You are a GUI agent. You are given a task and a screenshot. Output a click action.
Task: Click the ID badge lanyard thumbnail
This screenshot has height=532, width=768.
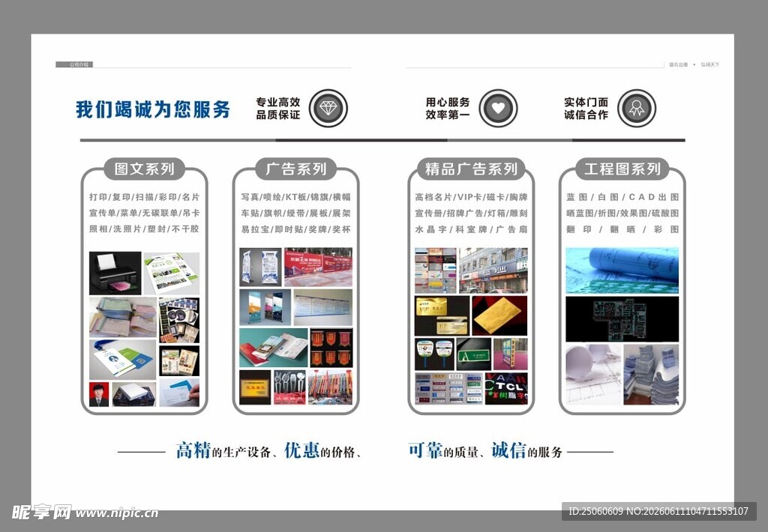coord(123,360)
